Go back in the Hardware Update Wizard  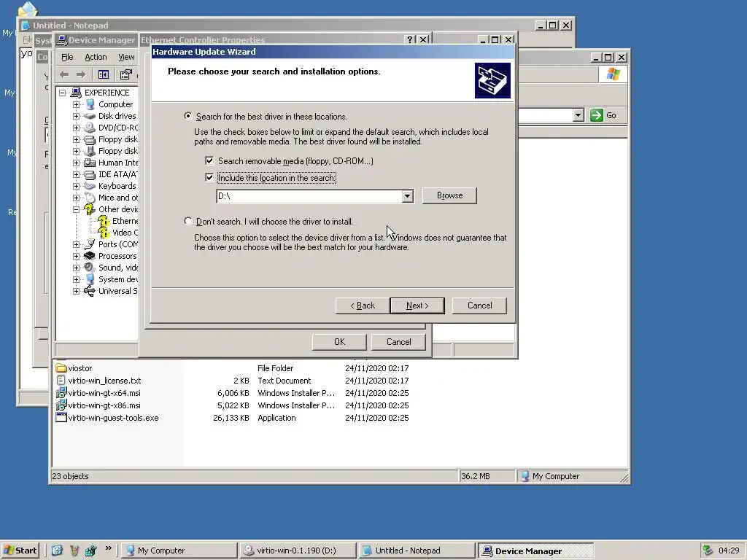point(362,306)
